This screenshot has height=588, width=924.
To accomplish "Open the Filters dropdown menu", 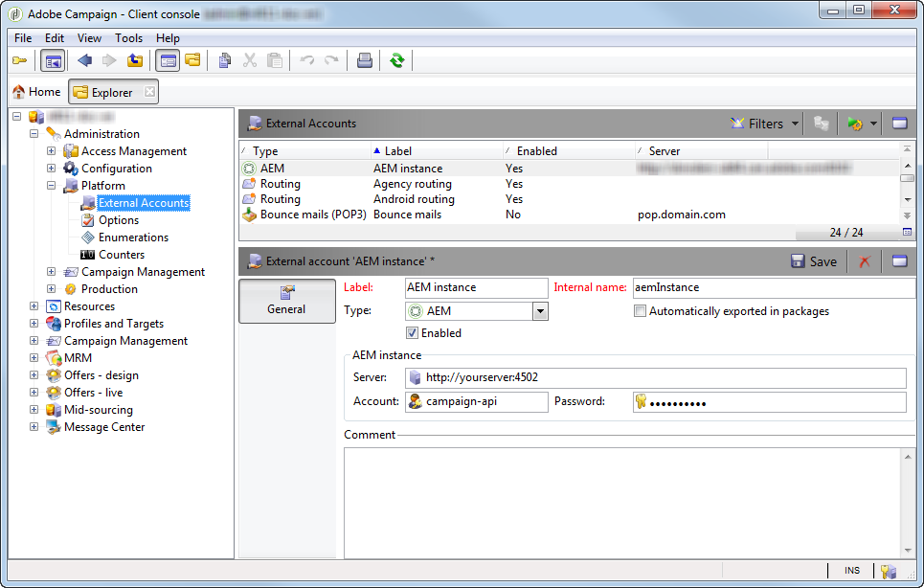I will point(765,124).
